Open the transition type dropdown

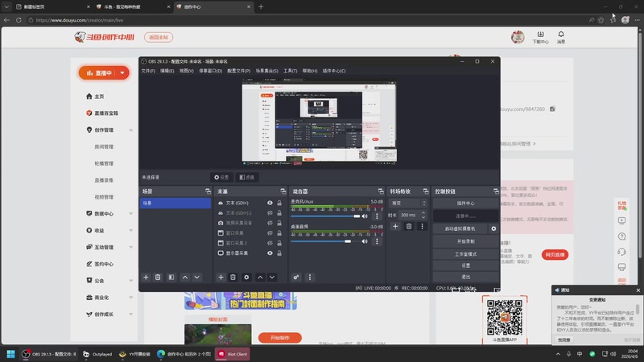(x=408, y=204)
